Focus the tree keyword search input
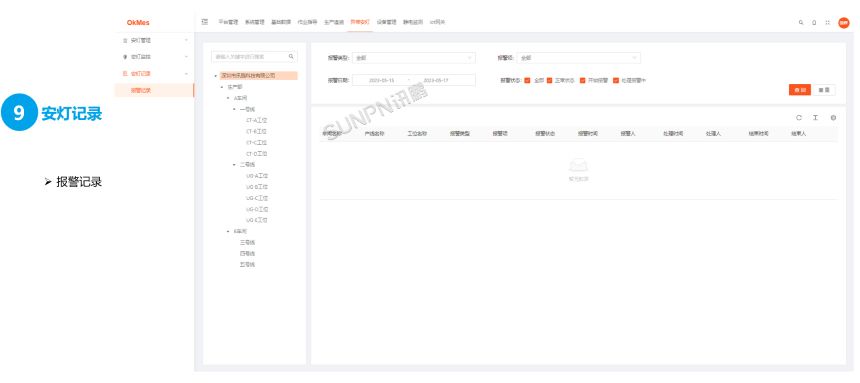Viewport: 860px width, 383px height. point(250,57)
